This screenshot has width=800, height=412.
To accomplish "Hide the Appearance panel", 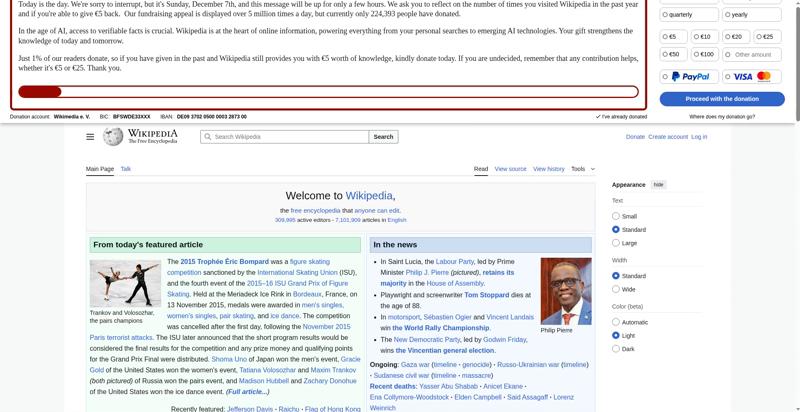I will coord(658,185).
